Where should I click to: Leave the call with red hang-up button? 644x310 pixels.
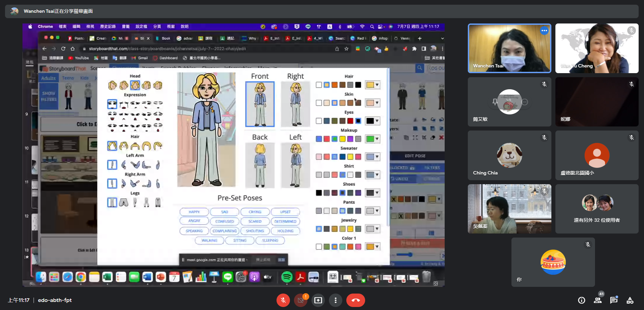click(x=356, y=300)
